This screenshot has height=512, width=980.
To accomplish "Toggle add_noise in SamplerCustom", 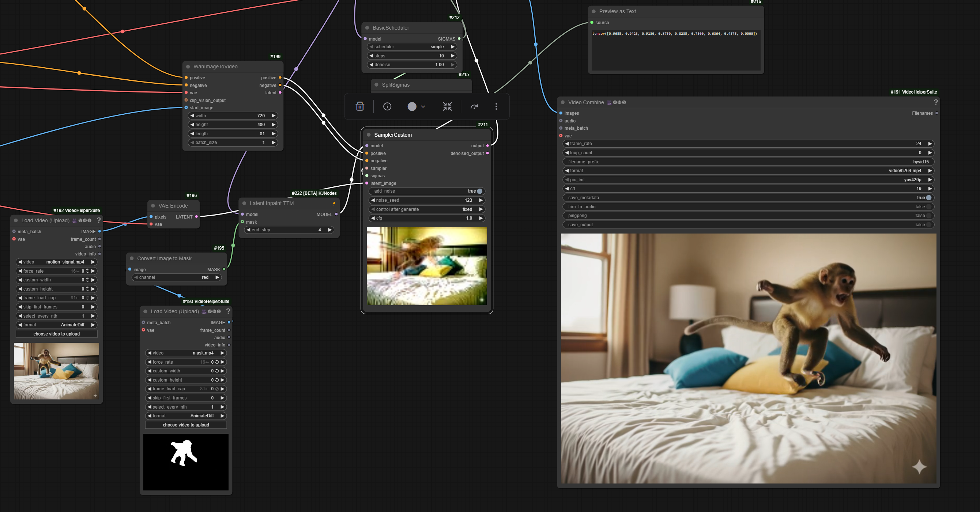I will click(x=479, y=191).
